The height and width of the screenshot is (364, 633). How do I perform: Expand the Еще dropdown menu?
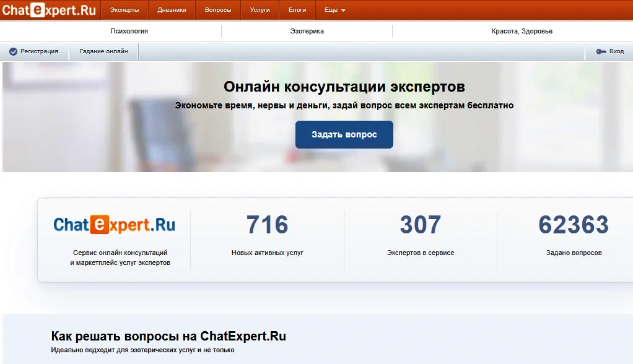[x=335, y=11]
